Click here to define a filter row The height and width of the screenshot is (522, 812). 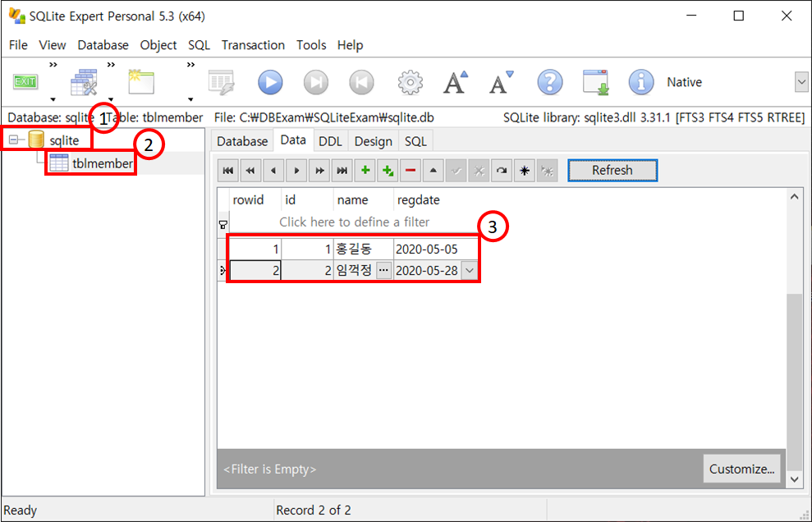coord(354,222)
